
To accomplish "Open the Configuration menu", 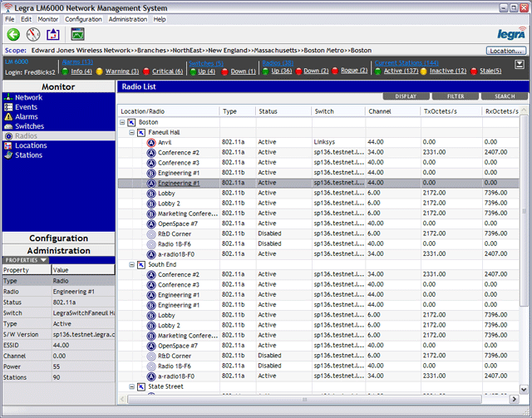I will 83,19.
